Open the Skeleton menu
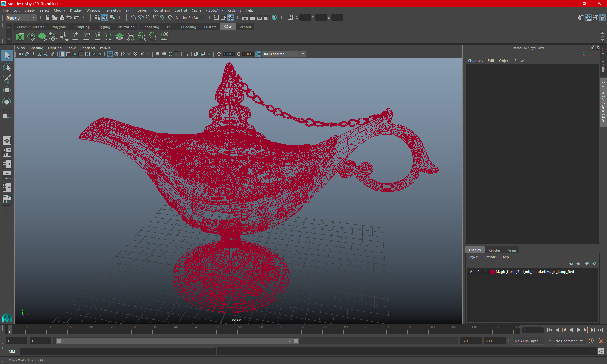The image size is (607, 364). tap(113, 10)
